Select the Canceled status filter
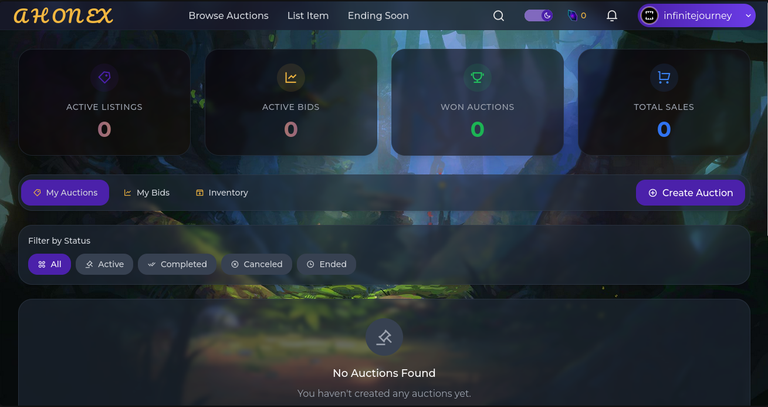 point(257,264)
